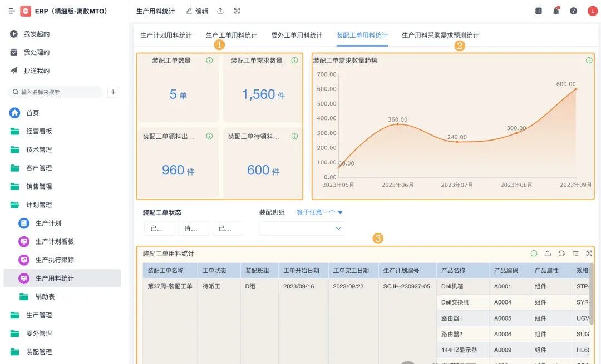601x364 pixels.
Task: Click the ERP app logo icon
Action: (26, 11)
